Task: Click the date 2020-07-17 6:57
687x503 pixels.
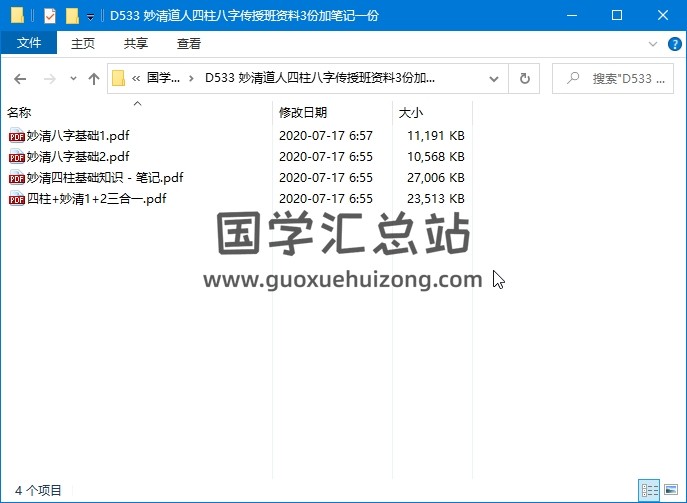Action: (326, 136)
